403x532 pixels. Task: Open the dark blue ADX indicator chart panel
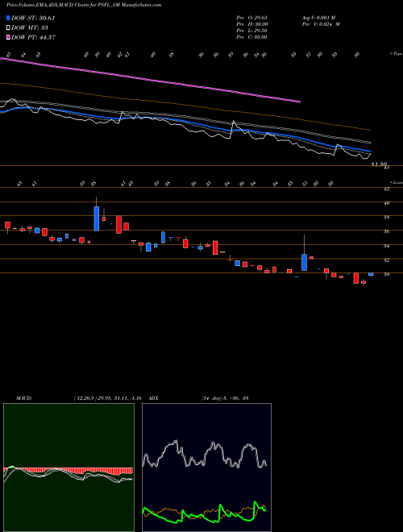click(206, 468)
